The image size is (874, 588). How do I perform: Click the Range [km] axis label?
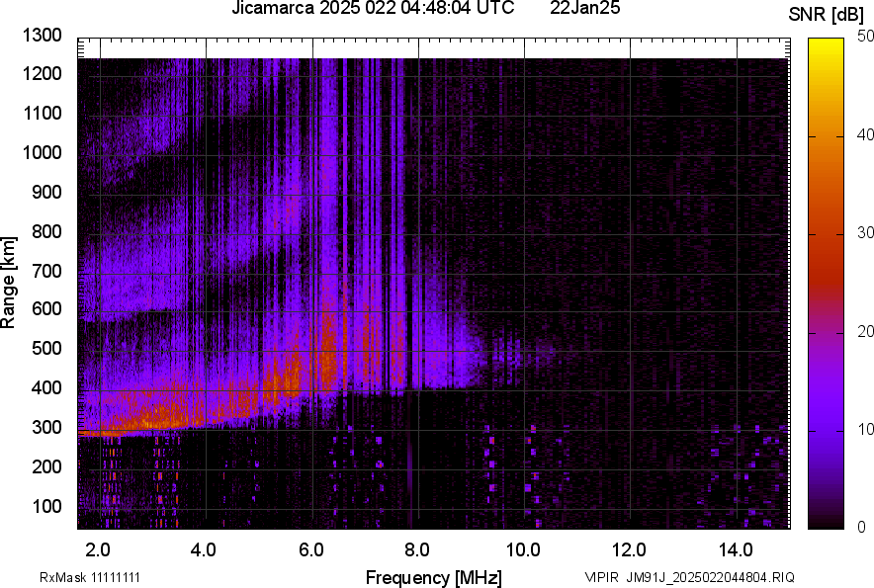pos(9,283)
